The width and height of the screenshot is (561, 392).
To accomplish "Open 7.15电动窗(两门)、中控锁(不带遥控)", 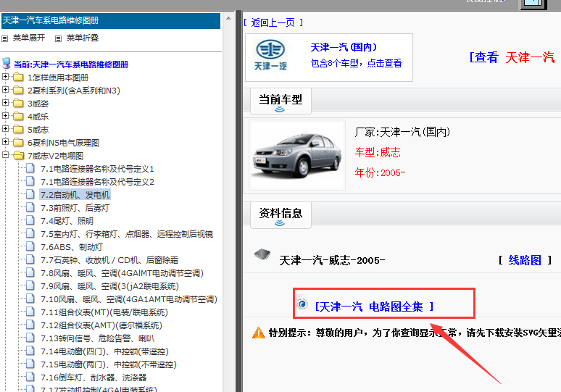I will coord(109,364).
